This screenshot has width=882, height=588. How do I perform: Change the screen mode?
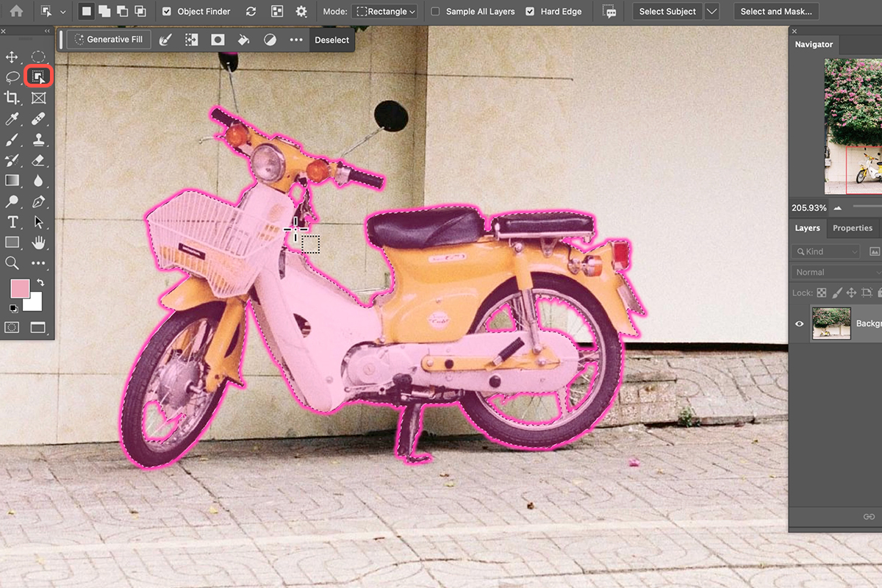tap(37, 327)
